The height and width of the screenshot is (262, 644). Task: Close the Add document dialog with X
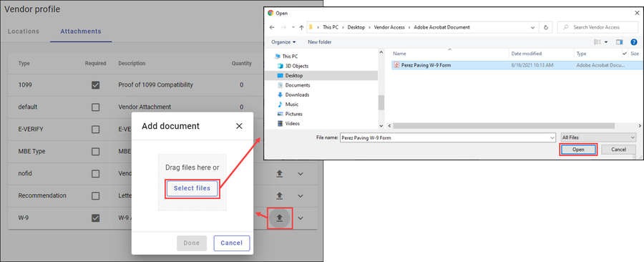(x=239, y=126)
